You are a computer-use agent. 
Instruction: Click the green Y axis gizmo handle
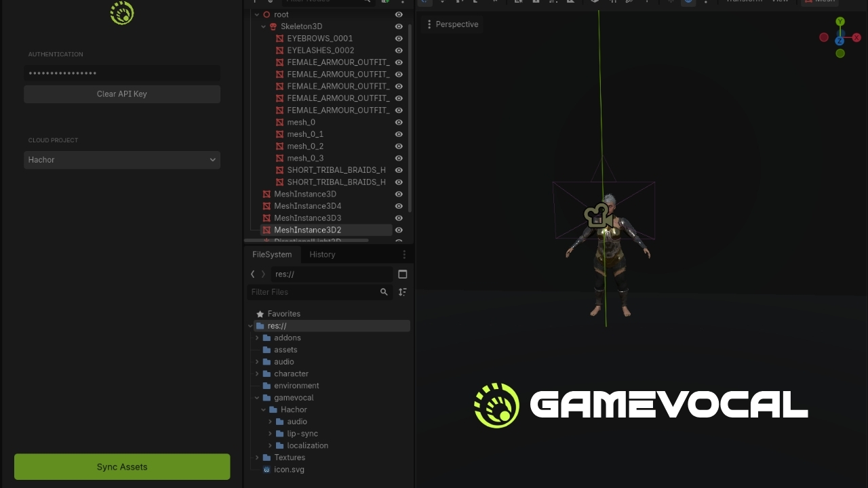(840, 22)
